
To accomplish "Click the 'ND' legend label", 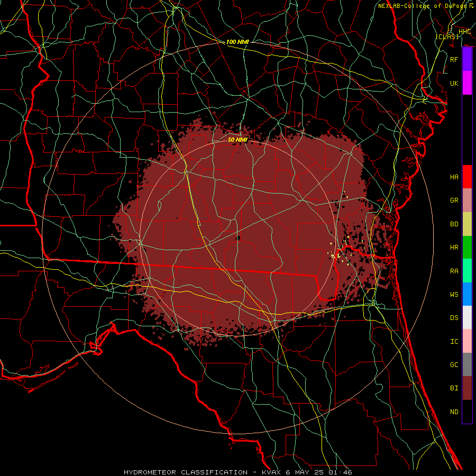I will click(x=454, y=412).
